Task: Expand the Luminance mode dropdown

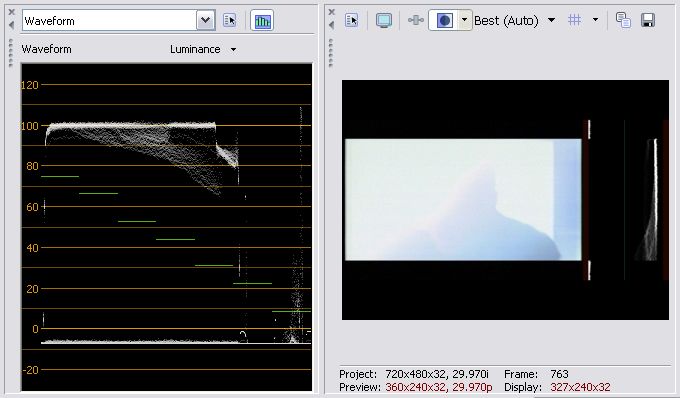Action: (x=233, y=49)
